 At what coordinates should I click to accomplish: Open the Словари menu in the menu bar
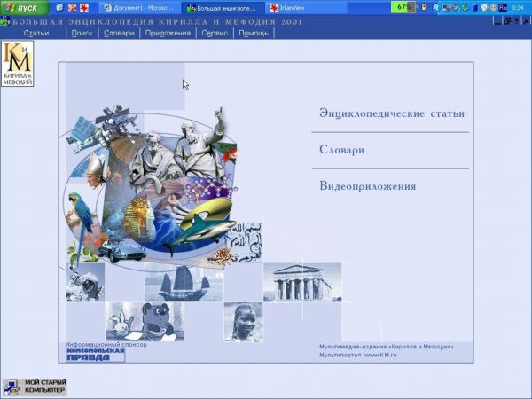coord(119,33)
